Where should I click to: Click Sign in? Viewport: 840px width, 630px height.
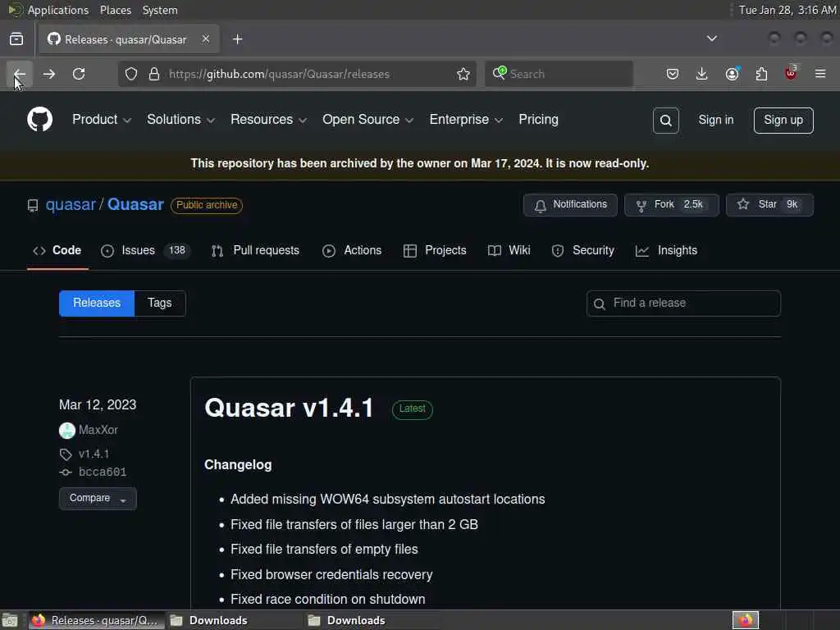coord(715,120)
